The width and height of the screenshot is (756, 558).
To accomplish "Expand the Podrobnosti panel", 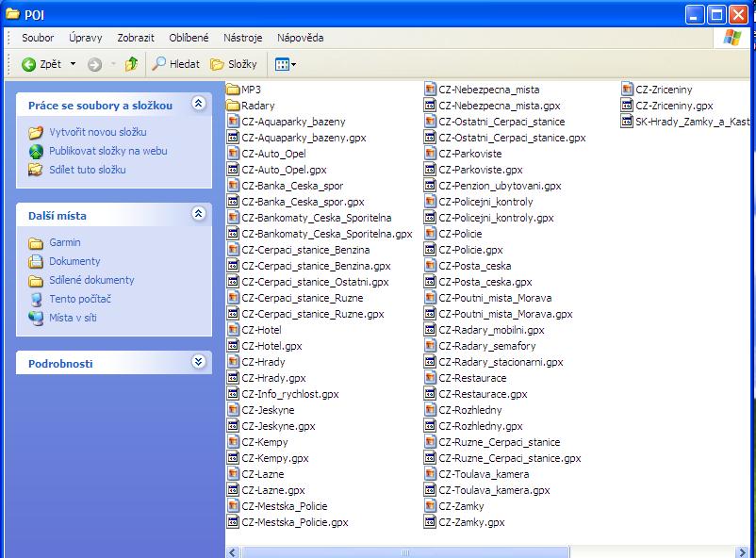I will 198,362.
